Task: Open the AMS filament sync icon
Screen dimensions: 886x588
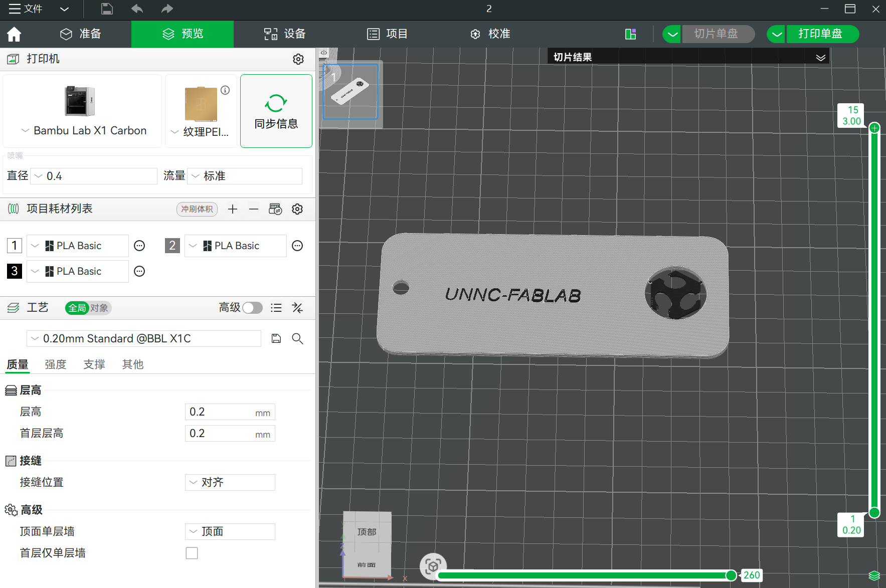Action: 275,209
